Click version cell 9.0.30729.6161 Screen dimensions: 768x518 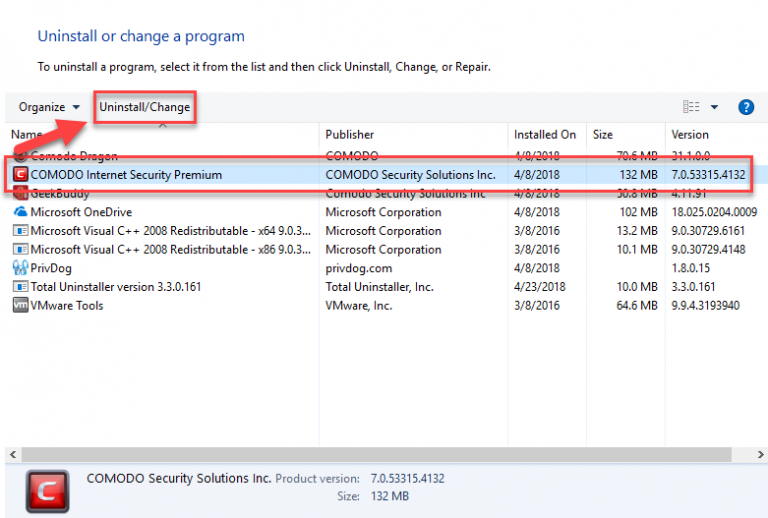[x=708, y=231]
